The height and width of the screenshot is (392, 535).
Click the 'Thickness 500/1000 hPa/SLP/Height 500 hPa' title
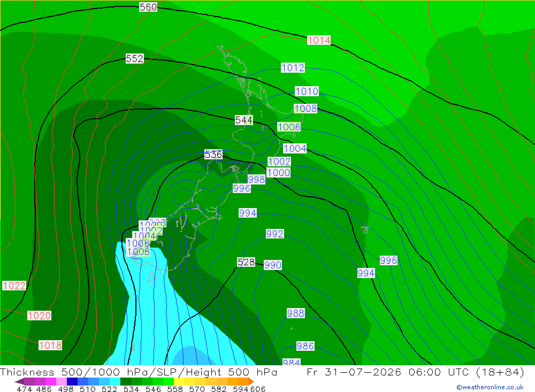pyautogui.click(x=139, y=372)
